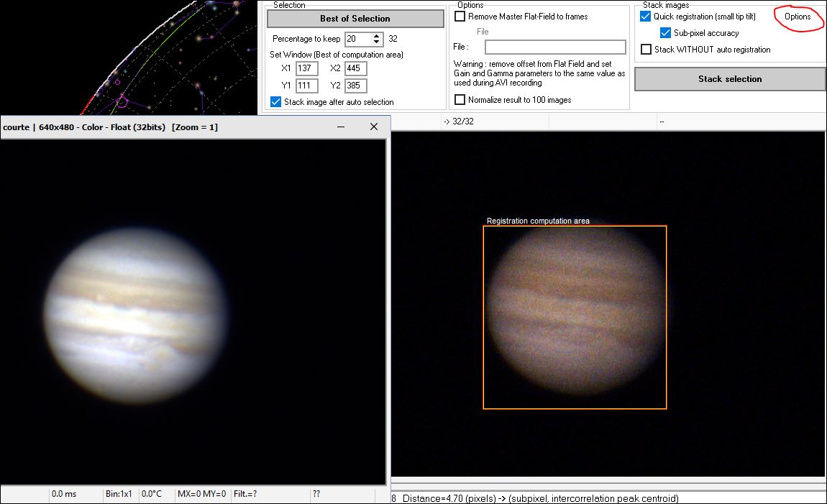Uncheck Stack image after auto selection

(275, 102)
